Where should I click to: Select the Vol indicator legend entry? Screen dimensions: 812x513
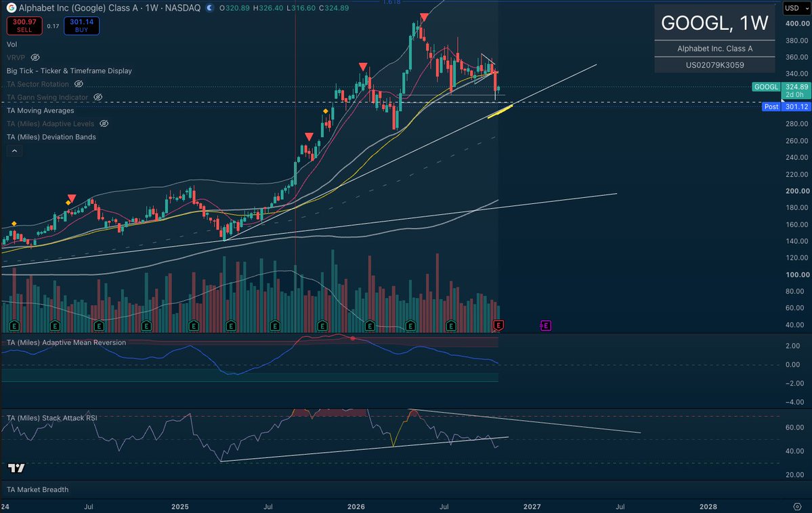pos(12,45)
